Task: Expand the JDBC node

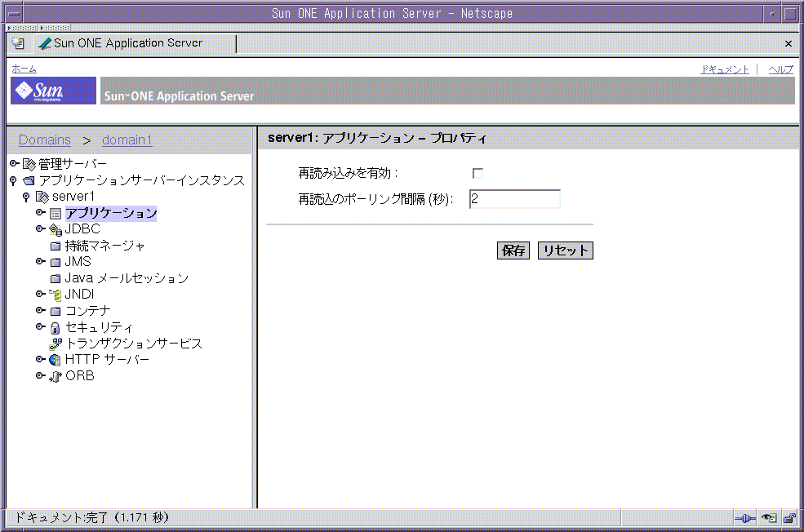Action: click(41, 229)
